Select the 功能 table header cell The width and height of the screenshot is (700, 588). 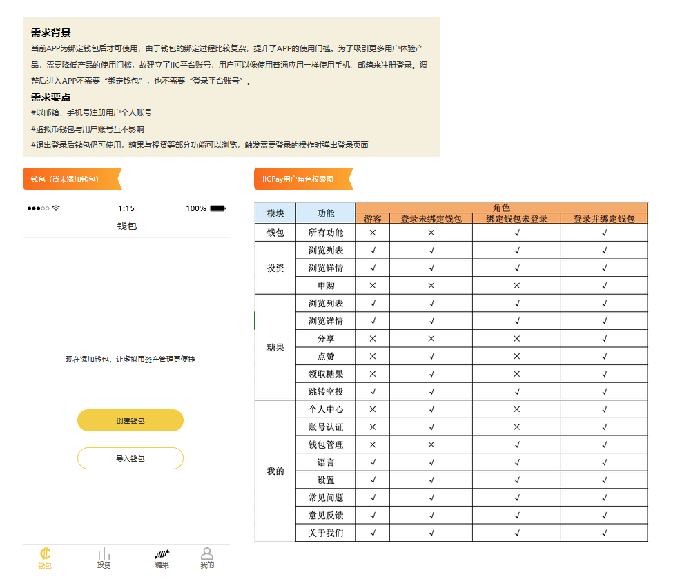tap(325, 213)
